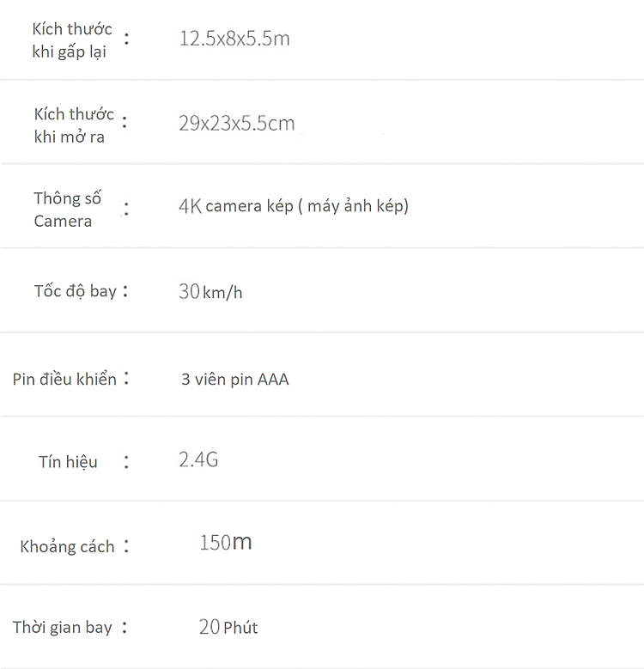This screenshot has width=644, height=669.
Task: Click the 'Khoảng cách' label
Action: 67,546
